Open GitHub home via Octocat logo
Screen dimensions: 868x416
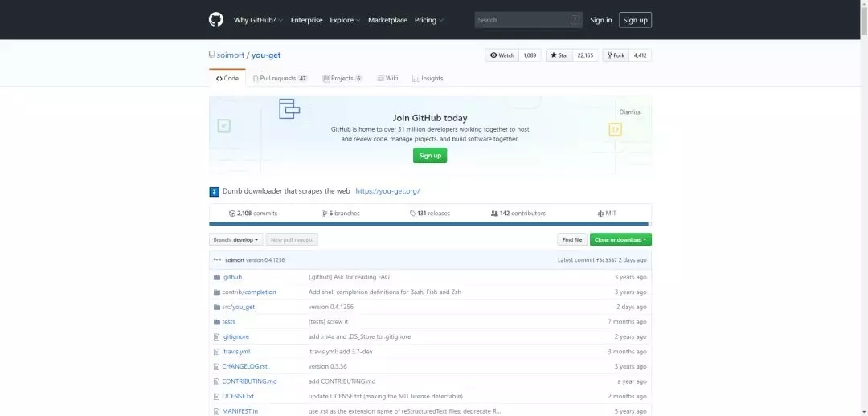tap(216, 20)
